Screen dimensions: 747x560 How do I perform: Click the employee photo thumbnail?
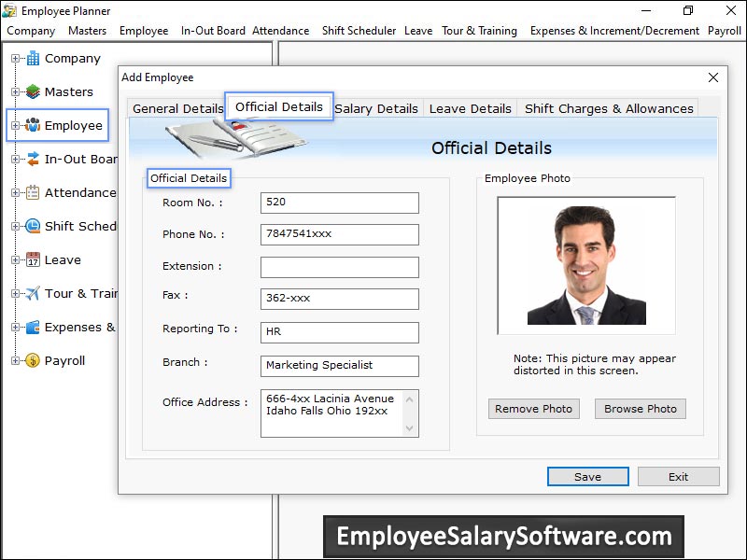(x=585, y=266)
